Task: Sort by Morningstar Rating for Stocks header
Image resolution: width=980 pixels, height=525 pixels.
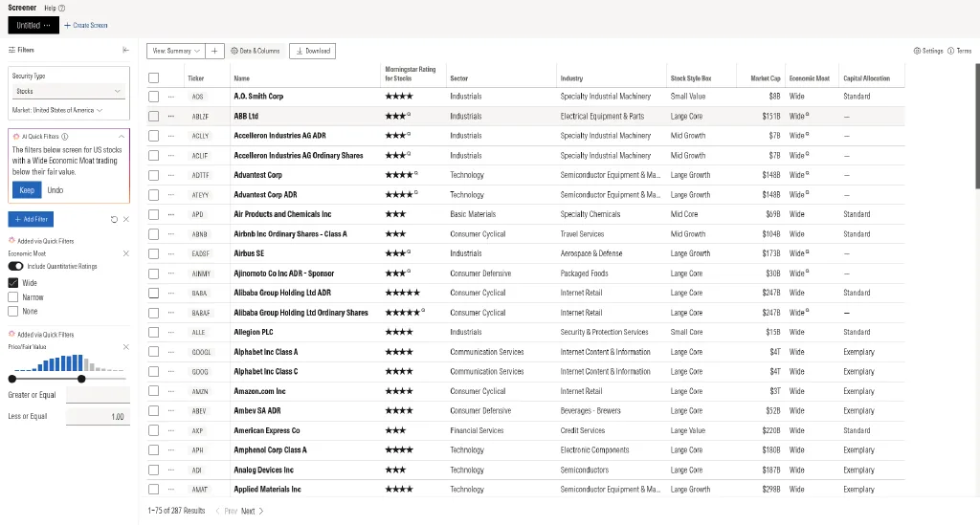Action: [x=410, y=74]
